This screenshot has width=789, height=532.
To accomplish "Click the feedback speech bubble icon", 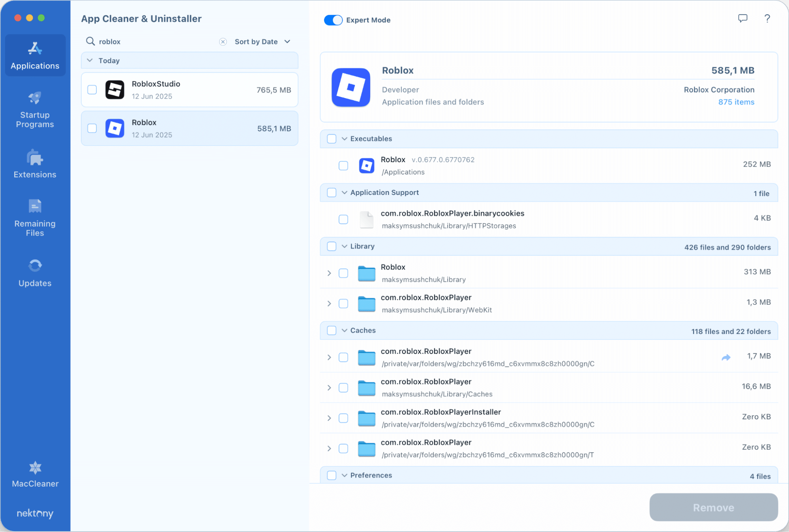I will (x=742, y=19).
